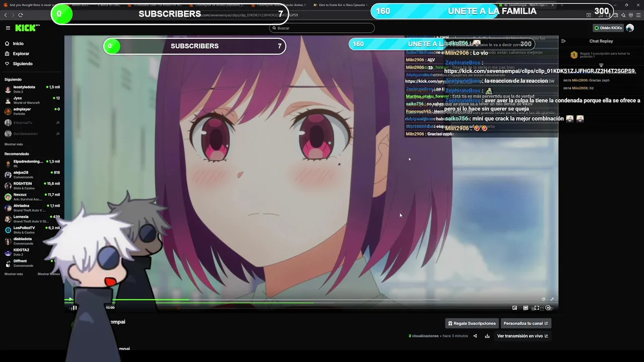The width and height of the screenshot is (644, 362).
Task: Open KIDOTA2 recommended channel
Action: tap(32, 252)
